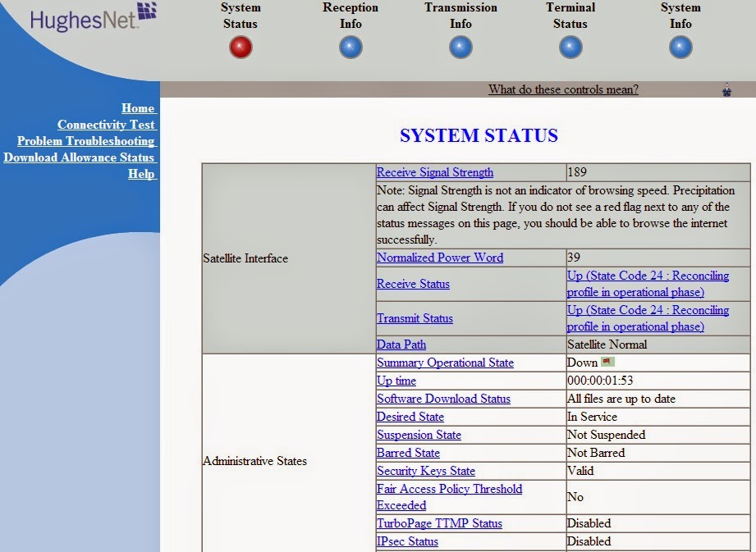This screenshot has height=552, width=756.
Task: Open the IPsec Status link
Action: point(407,541)
